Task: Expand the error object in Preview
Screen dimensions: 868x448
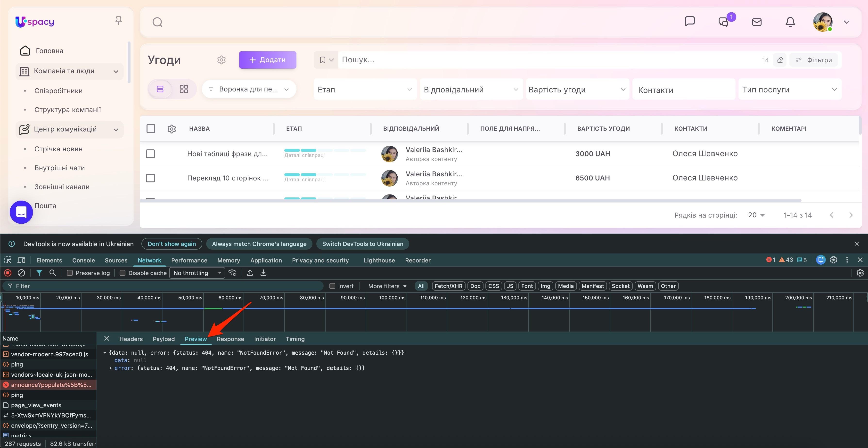Action: [111, 368]
